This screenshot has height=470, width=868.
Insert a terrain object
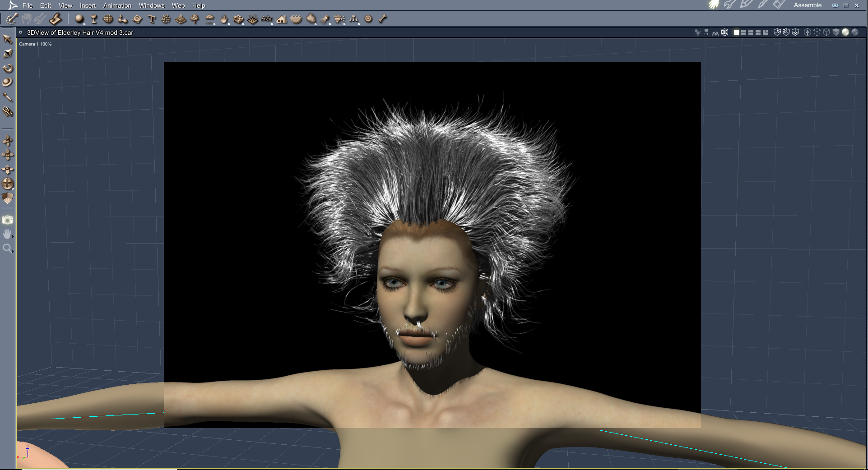pos(181,19)
